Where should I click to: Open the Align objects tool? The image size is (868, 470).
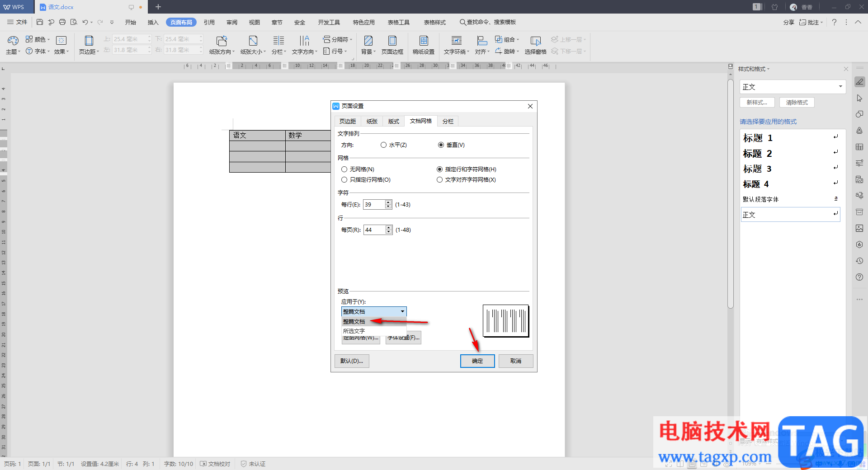(x=482, y=45)
